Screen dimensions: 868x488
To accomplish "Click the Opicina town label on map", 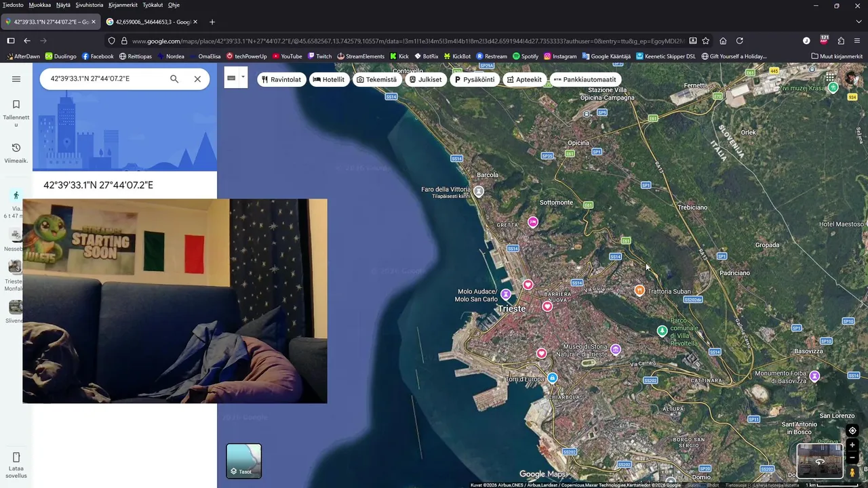I will point(578,143).
